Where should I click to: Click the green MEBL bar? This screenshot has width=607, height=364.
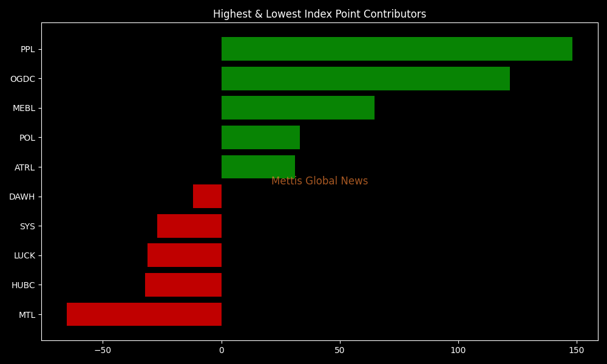pos(297,107)
